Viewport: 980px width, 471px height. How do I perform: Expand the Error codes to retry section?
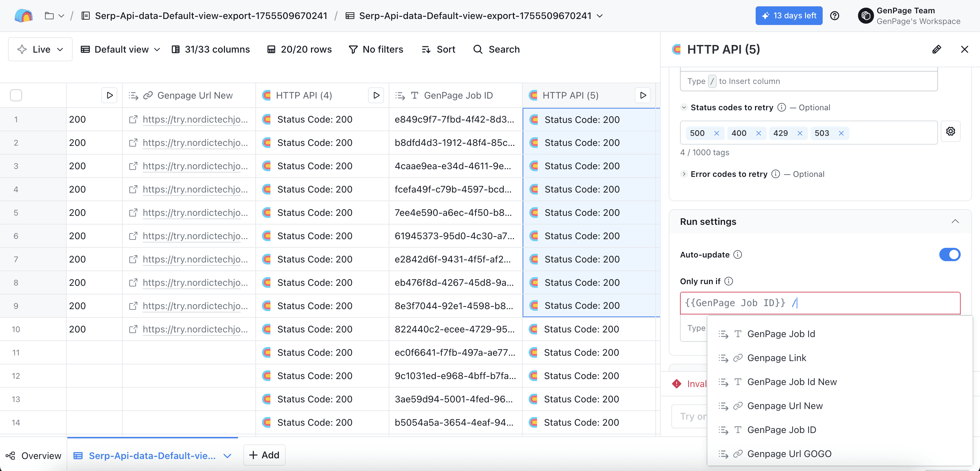[684, 174]
